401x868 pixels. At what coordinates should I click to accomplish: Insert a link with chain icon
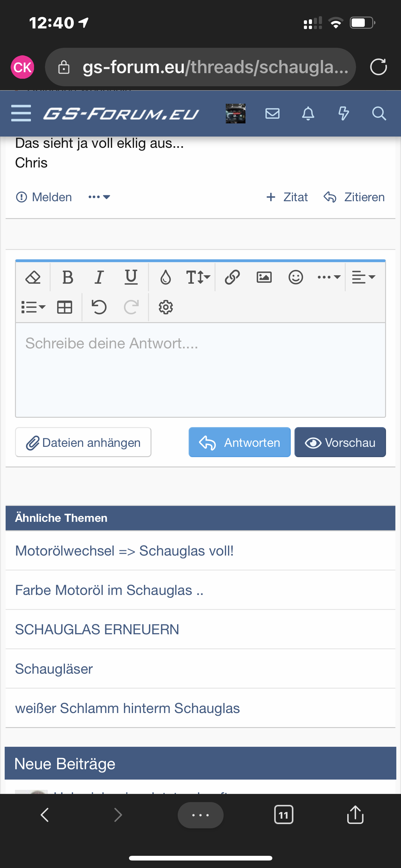232,277
